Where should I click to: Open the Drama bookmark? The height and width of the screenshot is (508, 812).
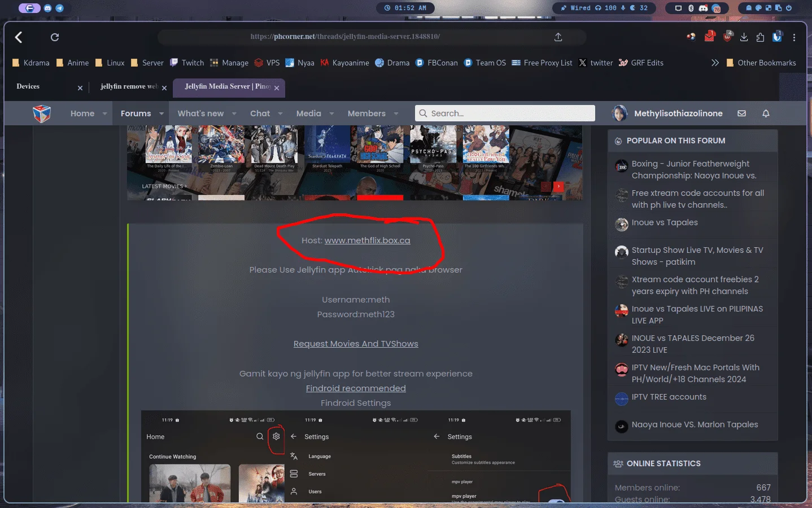tap(392, 63)
